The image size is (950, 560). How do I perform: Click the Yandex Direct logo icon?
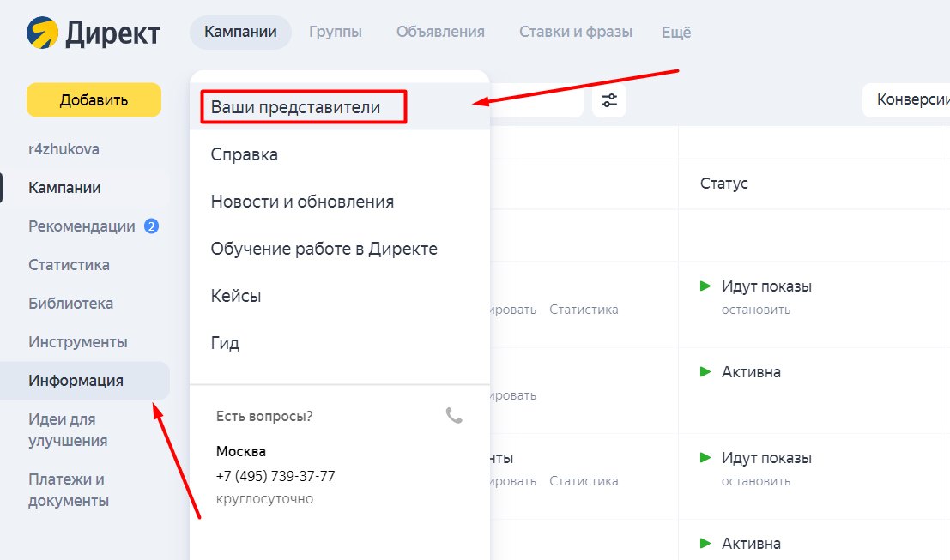tap(42, 33)
